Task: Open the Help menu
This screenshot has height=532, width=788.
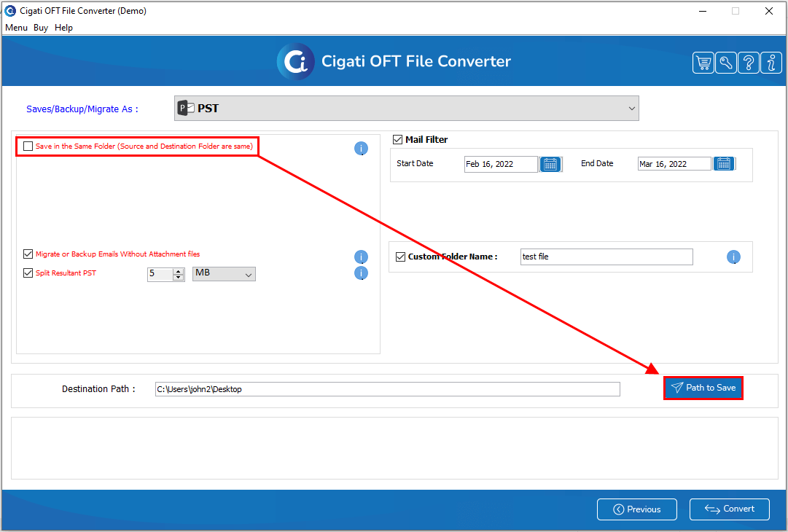Action: (64, 28)
